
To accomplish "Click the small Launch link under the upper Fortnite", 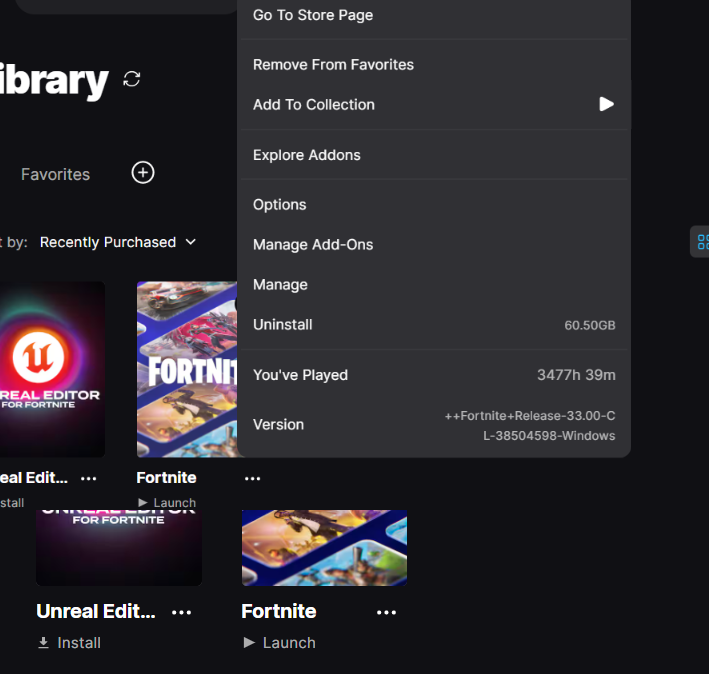I will pyautogui.click(x=167, y=503).
